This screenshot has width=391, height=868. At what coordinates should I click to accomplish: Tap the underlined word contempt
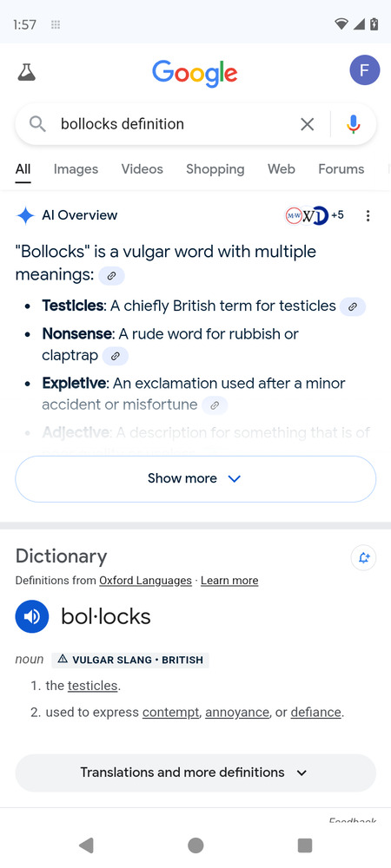click(170, 713)
